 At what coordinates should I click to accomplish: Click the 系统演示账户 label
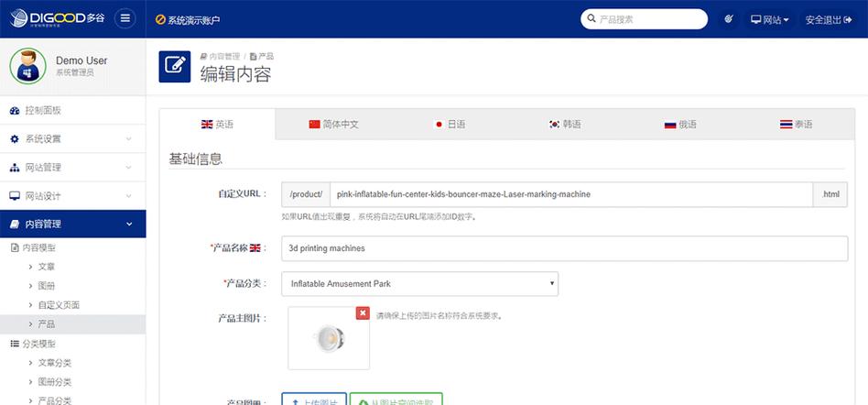(194, 20)
